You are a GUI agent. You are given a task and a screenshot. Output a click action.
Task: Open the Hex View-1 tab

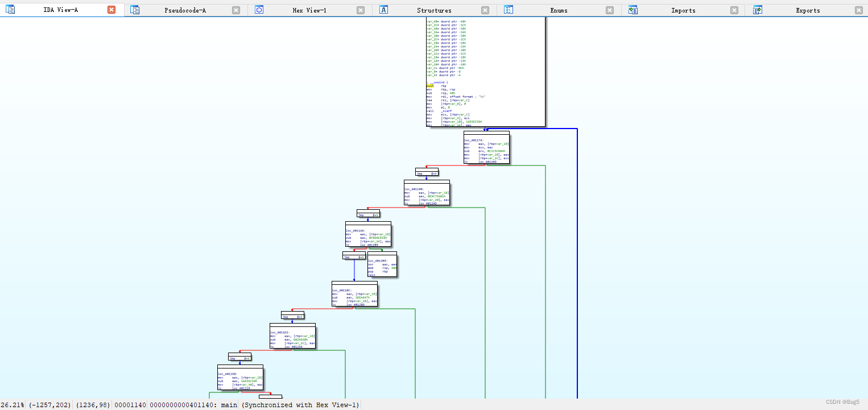(309, 10)
